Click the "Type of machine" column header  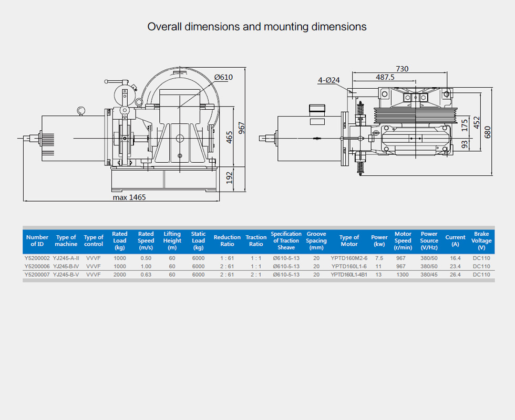tap(66, 240)
